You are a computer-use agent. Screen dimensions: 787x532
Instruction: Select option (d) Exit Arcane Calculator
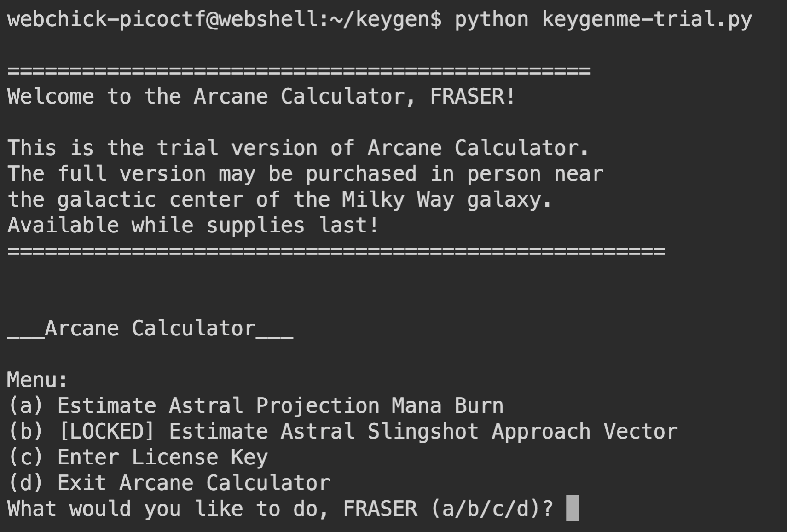tap(169, 483)
